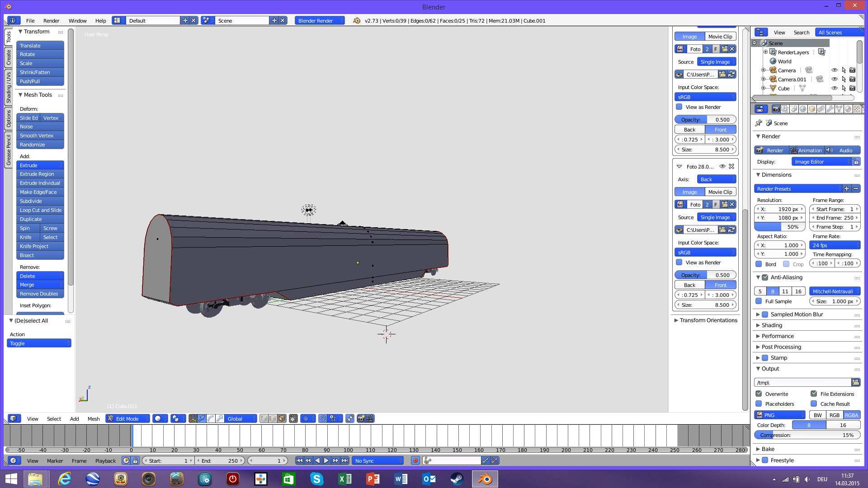The height and width of the screenshot is (488, 868).
Task: Hide Cube with eye icon in outliner
Action: (835, 88)
